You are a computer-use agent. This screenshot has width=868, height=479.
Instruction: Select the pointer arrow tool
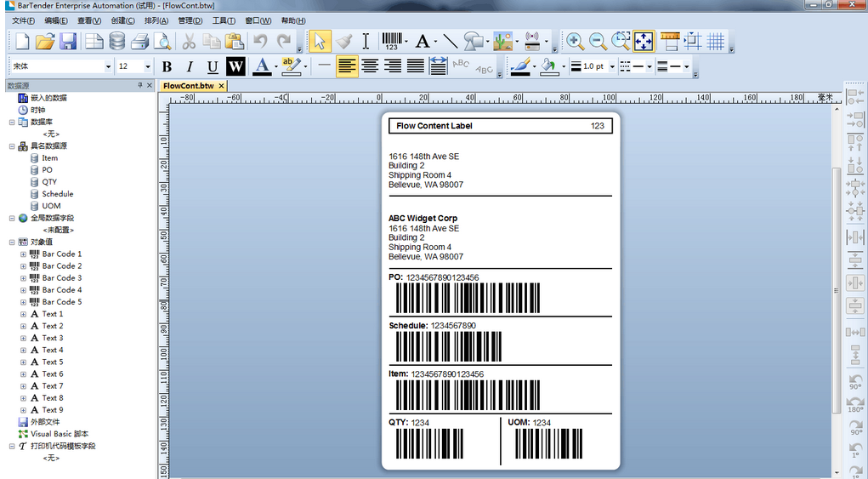pos(320,42)
